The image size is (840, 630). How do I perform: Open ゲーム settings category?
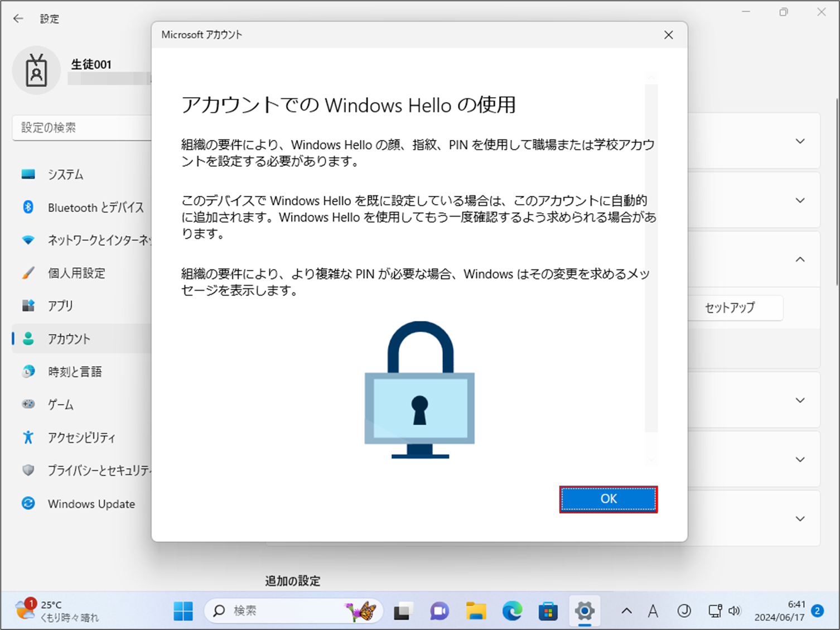point(82,405)
